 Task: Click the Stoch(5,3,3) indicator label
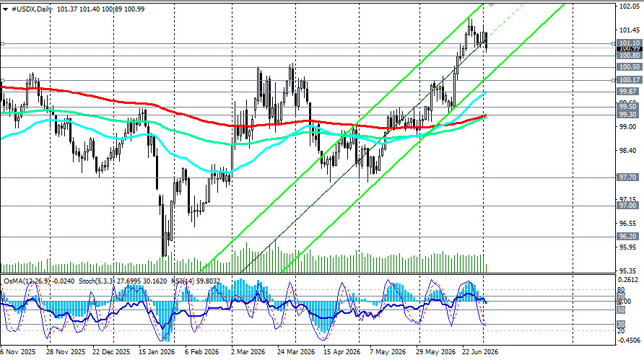click(x=96, y=281)
